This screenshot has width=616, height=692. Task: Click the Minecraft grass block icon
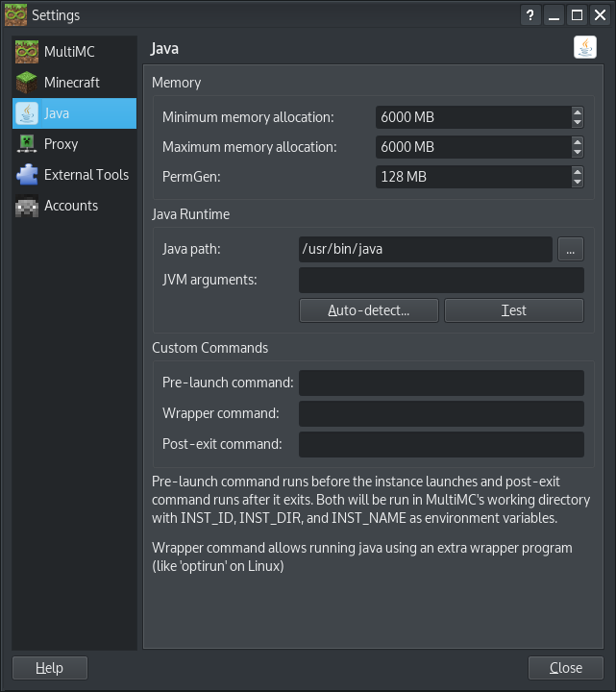[x=27, y=83]
